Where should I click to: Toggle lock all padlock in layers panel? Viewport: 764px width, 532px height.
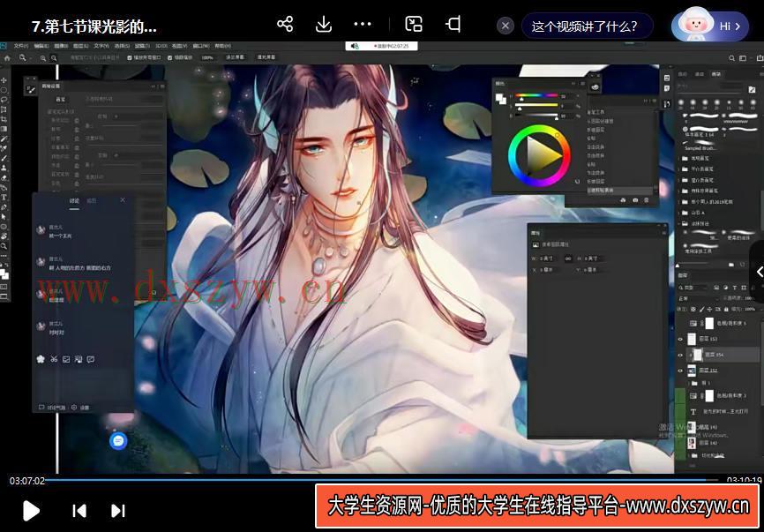point(726,309)
